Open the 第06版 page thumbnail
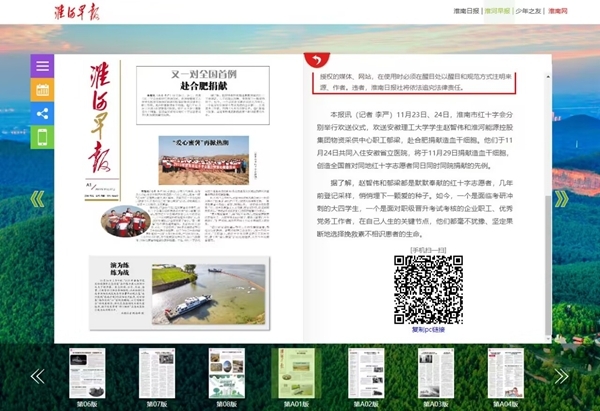Image resolution: width=600 pixels, height=411 pixels. point(87,373)
